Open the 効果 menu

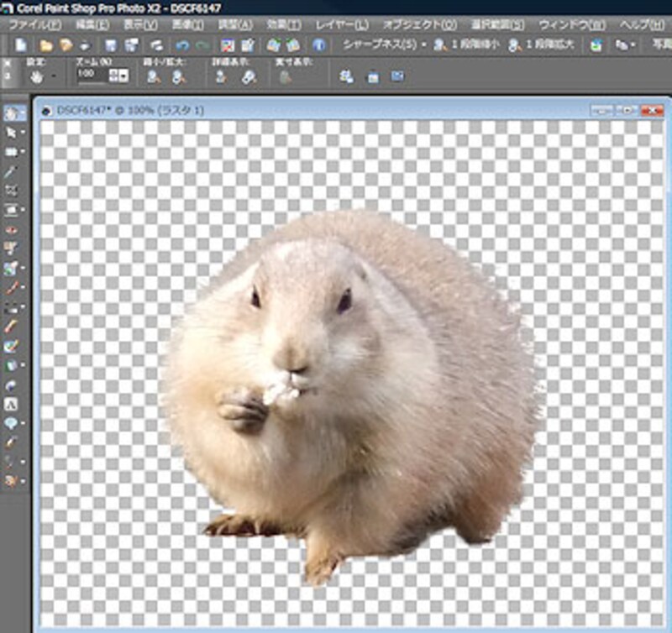tap(282, 25)
